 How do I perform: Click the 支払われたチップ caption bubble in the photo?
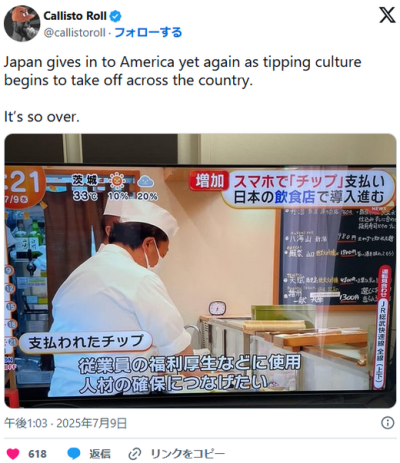[x=86, y=342]
